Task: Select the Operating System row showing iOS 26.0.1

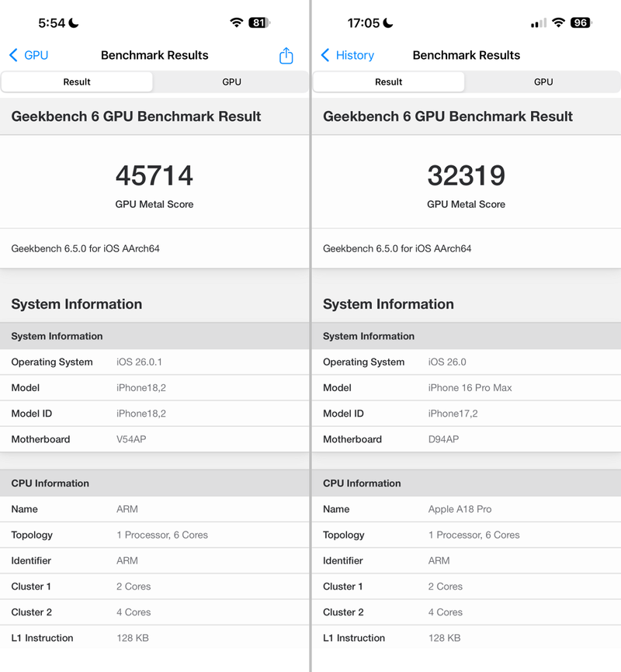Action: pos(155,362)
